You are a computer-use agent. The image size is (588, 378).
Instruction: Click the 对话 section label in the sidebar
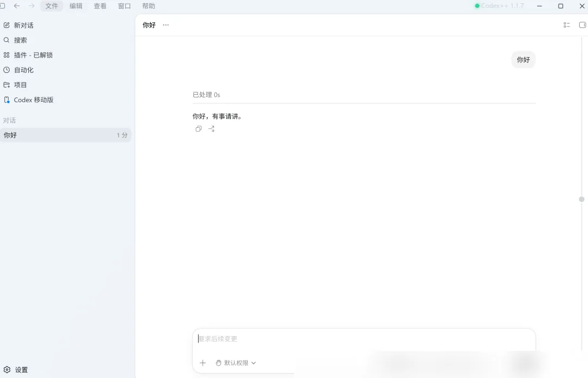9,120
